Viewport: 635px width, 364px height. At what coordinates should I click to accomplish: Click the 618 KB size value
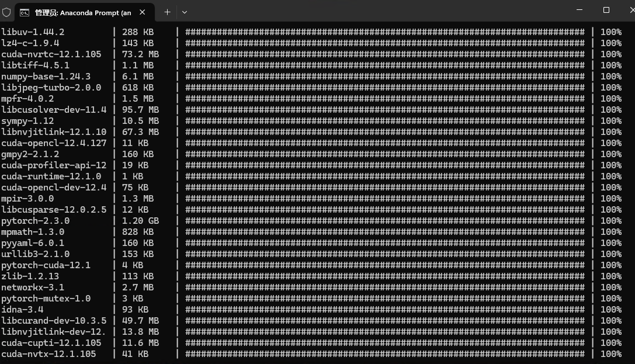(x=138, y=88)
